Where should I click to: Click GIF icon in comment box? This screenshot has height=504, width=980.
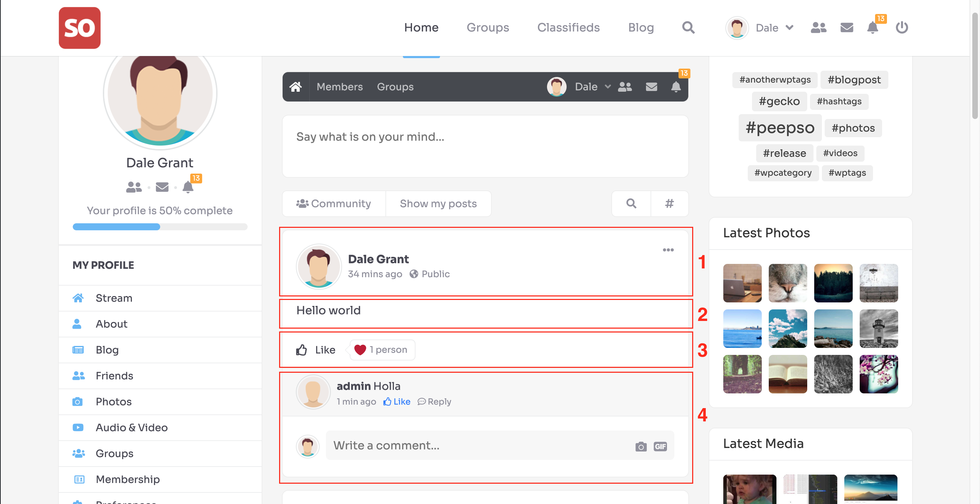tap(660, 447)
